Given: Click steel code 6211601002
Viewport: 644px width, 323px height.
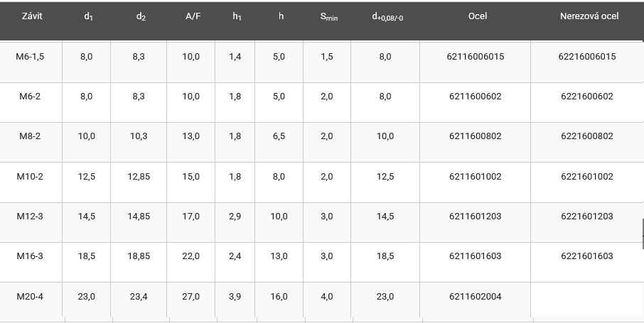Looking at the screenshot, I should pos(476,177).
